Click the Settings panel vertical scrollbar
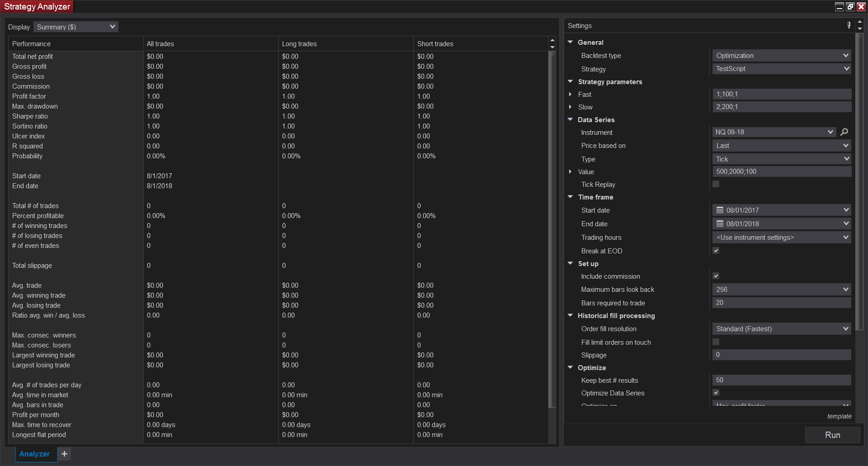Image resolution: width=868 pixels, height=466 pixels. click(860, 181)
